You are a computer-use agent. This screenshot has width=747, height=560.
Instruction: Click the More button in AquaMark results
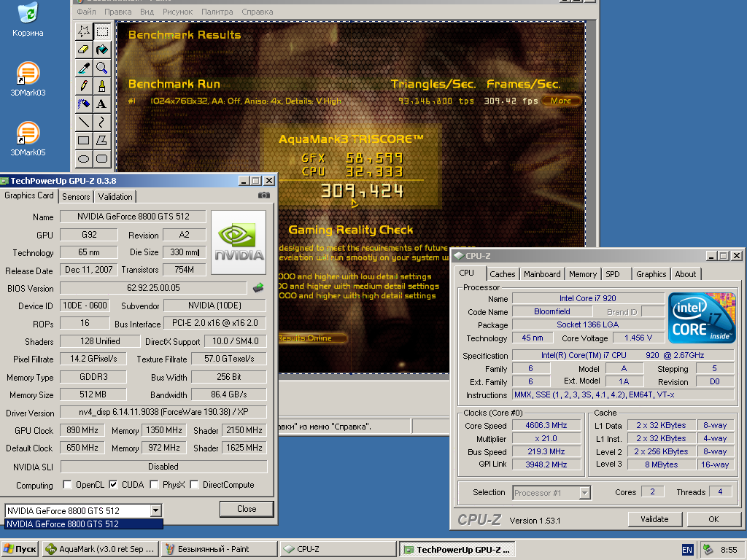pyautogui.click(x=561, y=101)
